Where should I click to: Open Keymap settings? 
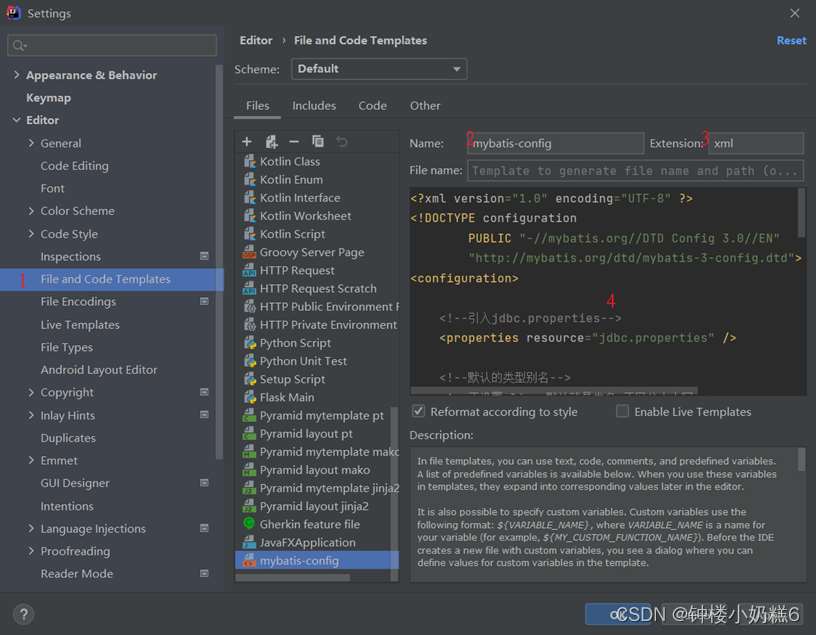click(48, 98)
